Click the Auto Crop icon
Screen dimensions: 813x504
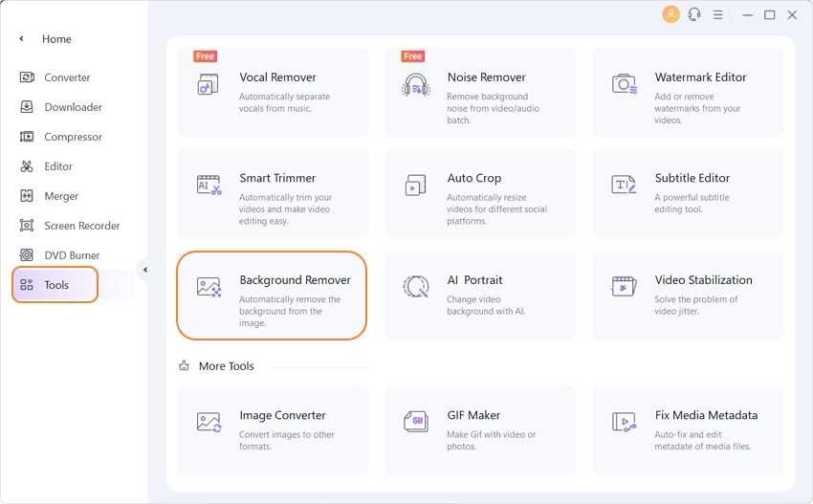click(x=416, y=185)
